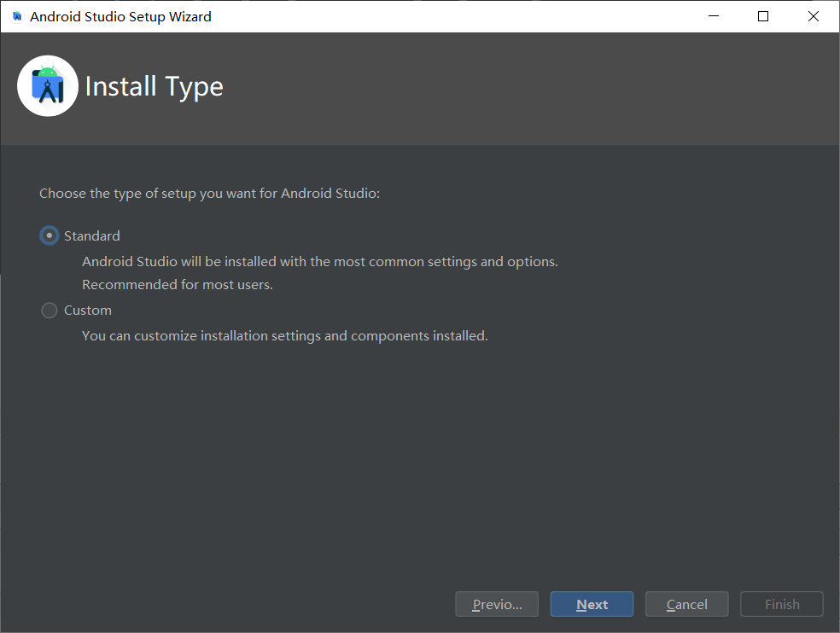Click 'Choose the type of setup' prompt text
The height and width of the screenshot is (633, 840).
click(x=209, y=194)
